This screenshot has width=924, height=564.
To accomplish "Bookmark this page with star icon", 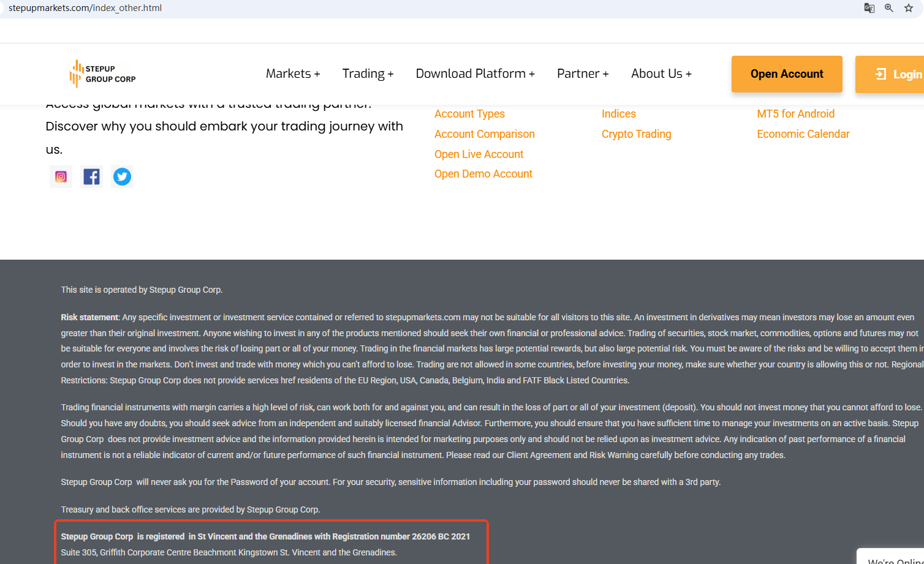I will click(909, 8).
